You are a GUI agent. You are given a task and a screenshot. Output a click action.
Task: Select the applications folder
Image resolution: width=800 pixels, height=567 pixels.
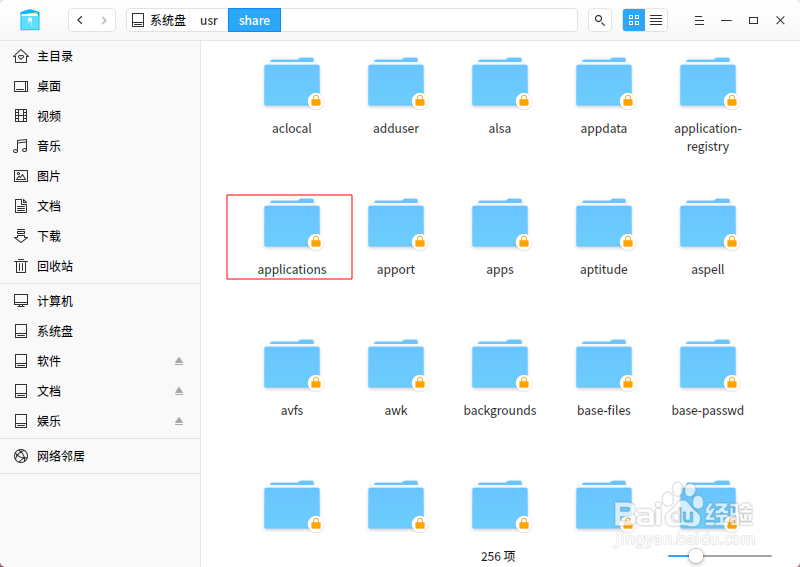[x=290, y=237]
